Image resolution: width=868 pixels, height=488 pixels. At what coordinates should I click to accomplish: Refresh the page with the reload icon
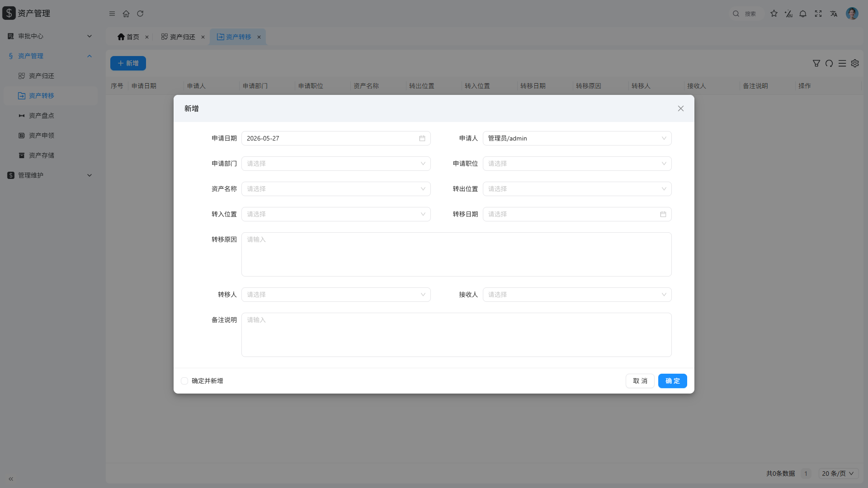140,14
